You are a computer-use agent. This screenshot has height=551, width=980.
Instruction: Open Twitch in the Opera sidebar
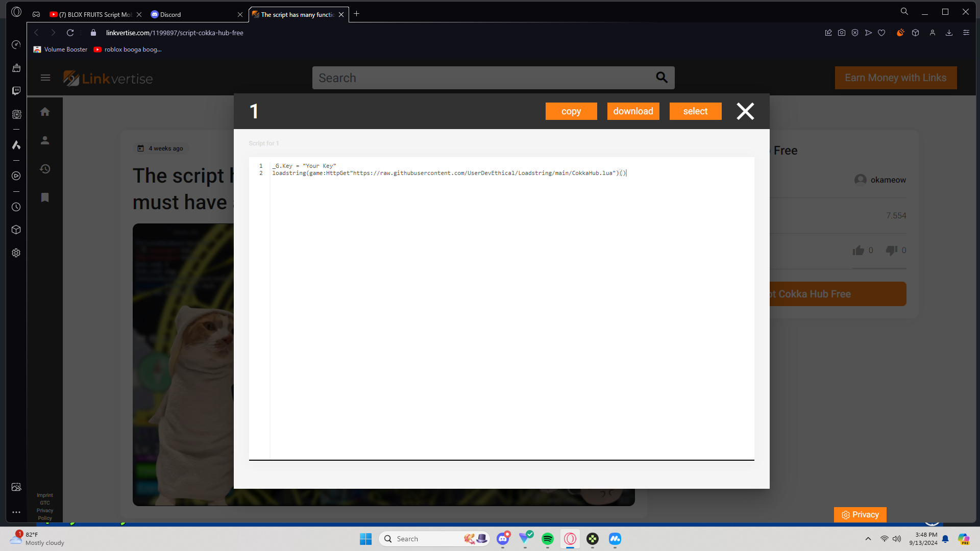point(16,91)
